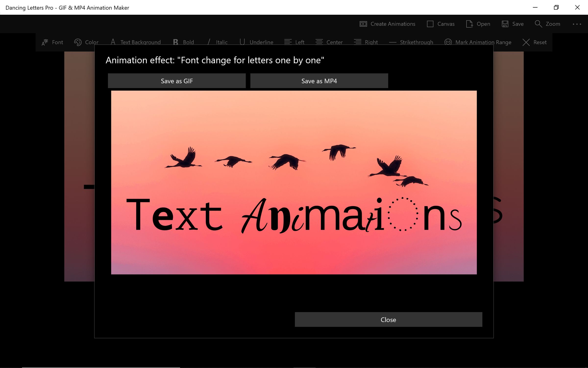Click the animation preview thumbnail image
Screen dimensions: 588x368
point(294,182)
